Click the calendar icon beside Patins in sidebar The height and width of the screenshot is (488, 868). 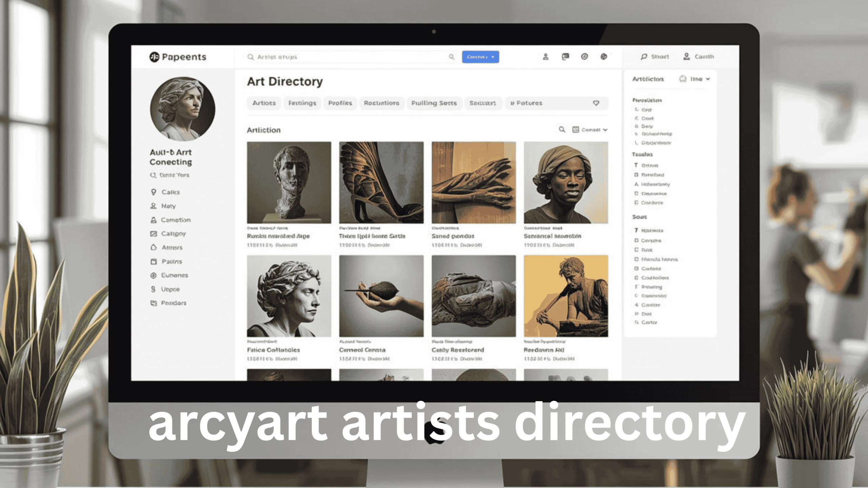[154, 261]
